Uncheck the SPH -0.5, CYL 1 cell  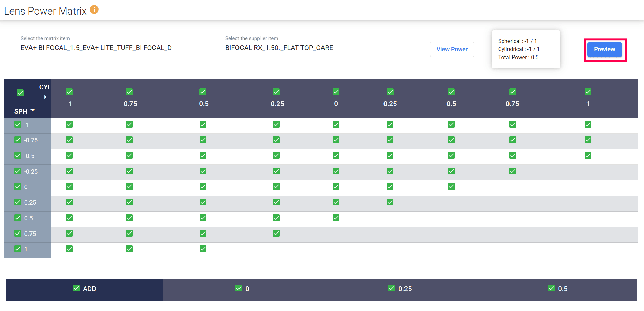pos(588,156)
